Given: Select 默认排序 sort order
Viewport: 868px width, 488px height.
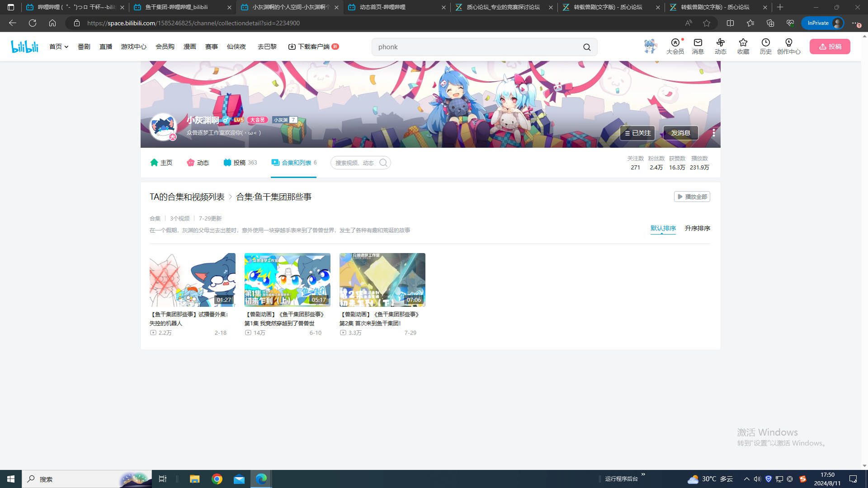Looking at the screenshot, I should (663, 228).
